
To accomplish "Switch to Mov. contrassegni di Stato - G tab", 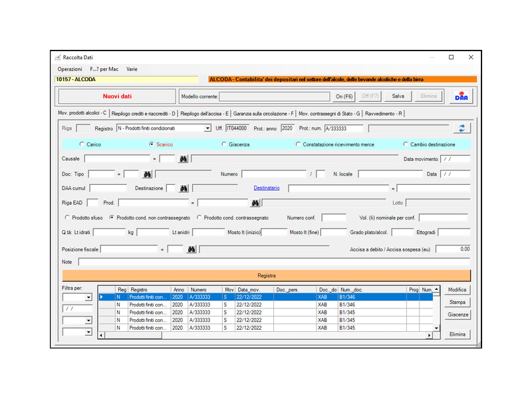I will 329,114.
